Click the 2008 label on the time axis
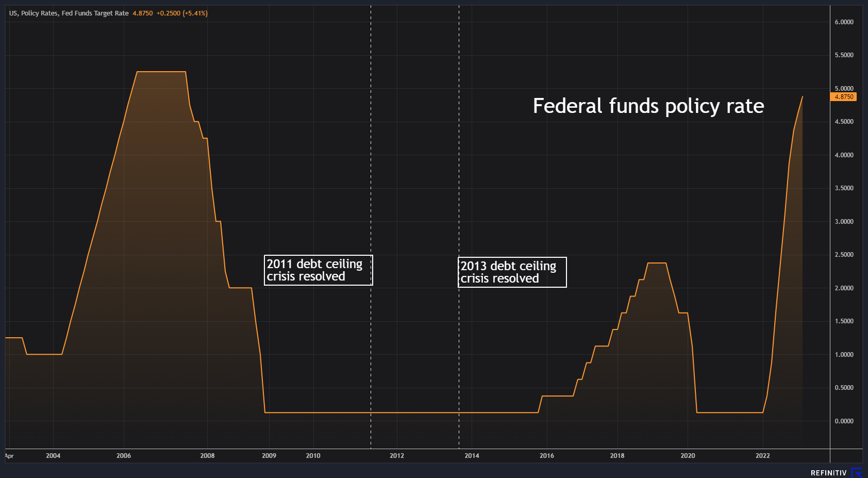 click(207, 456)
